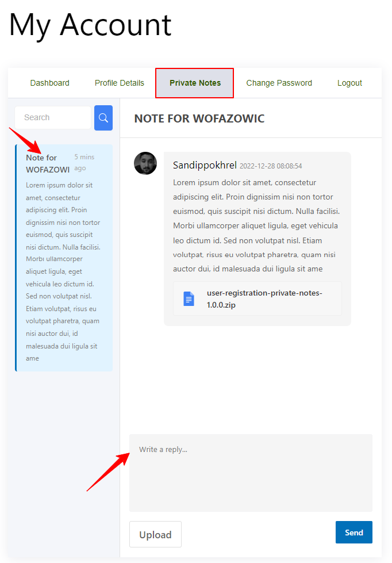Click the blue search magnifier icon
The height and width of the screenshot is (563, 392).
[103, 118]
